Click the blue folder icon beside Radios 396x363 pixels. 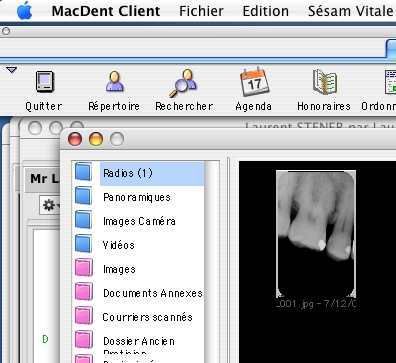click(83, 172)
